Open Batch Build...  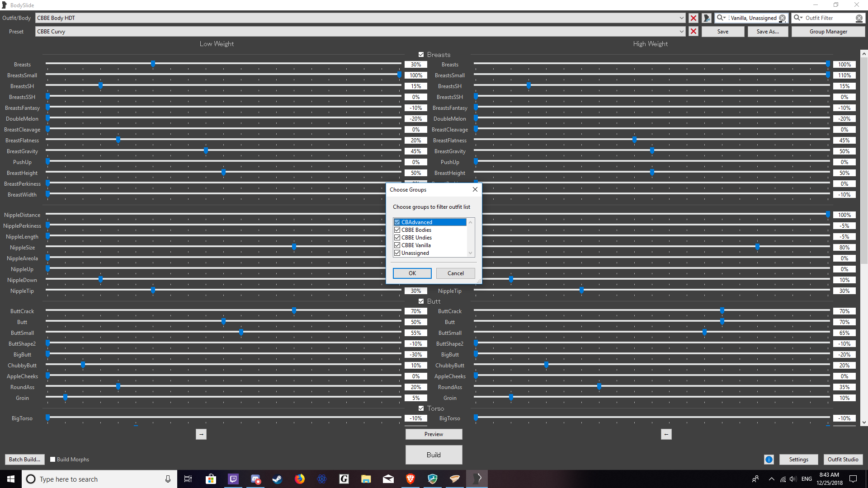coord(24,460)
